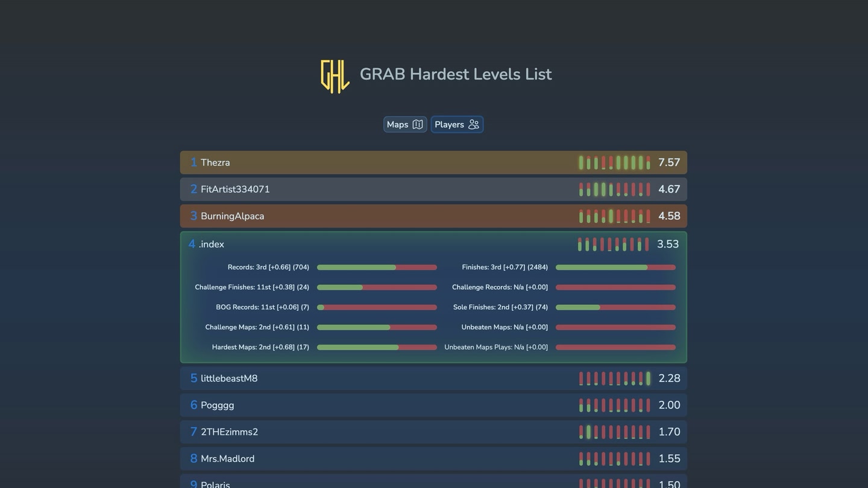The image size is (868, 488).
Task: Switch to the Maps tab
Action: coord(405,125)
